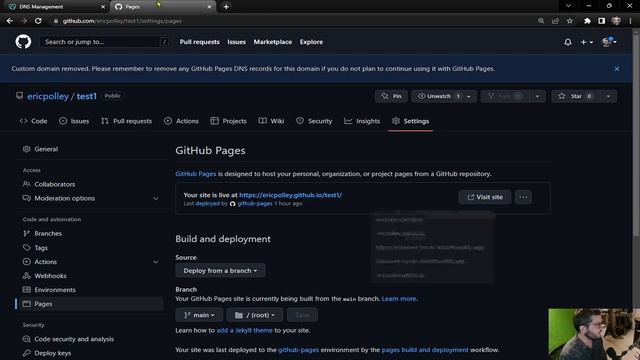
Task: Switch to the repository Pull requests tab
Action: click(x=127, y=121)
